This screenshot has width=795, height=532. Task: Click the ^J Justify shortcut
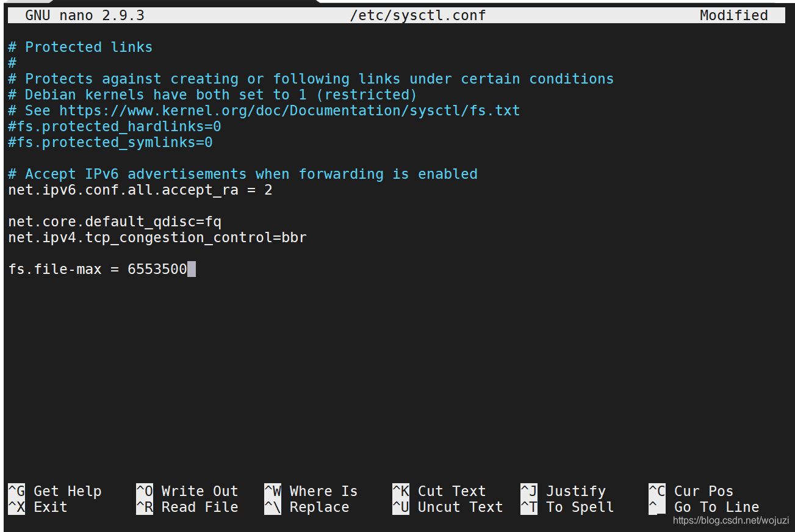click(563, 491)
